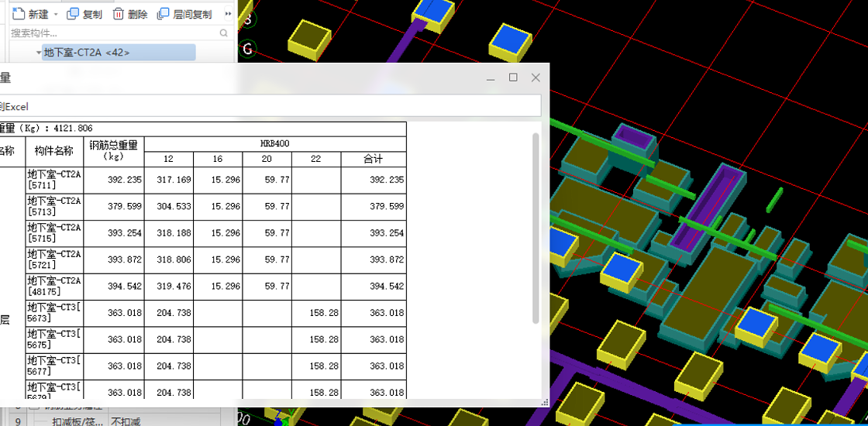The width and height of the screenshot is (868, 426).
Task: Open the 新建 dropdown arrow
Action: tap(56, 15)
